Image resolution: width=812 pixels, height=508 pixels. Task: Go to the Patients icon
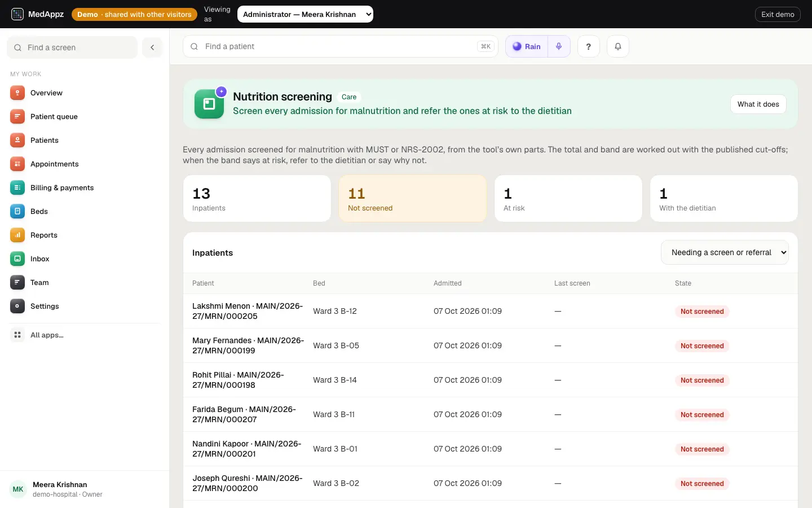(x=17, y=141)
